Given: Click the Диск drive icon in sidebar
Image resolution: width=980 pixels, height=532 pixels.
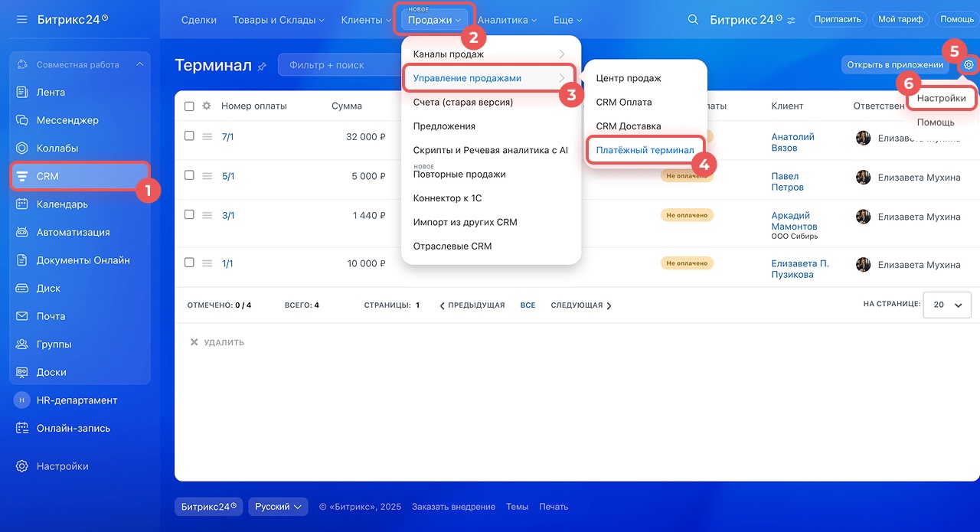Looking at the screenshot, I should click(22, 289).
